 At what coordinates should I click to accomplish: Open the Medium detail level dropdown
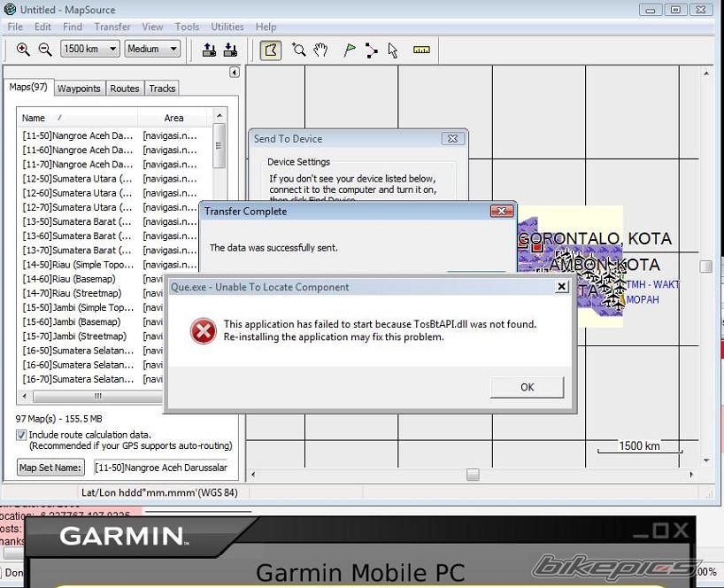[x=152, y=50]
